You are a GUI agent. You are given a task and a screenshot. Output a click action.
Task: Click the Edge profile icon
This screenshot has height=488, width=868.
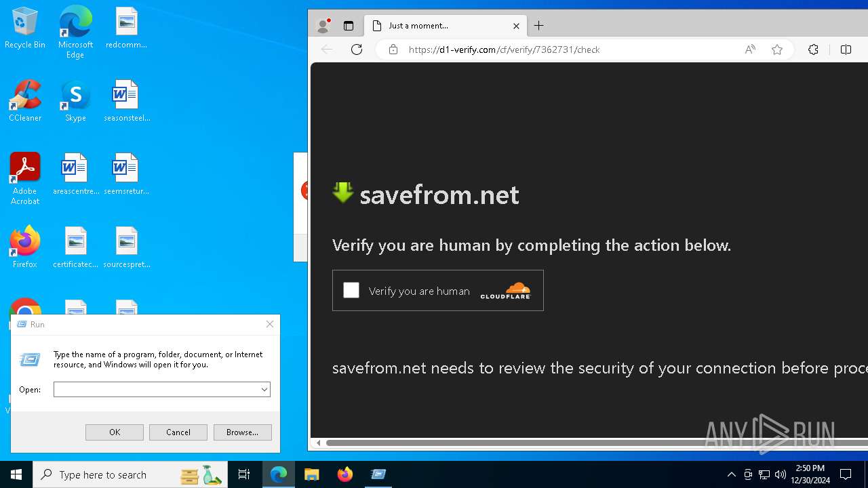(x=323, y=26)
